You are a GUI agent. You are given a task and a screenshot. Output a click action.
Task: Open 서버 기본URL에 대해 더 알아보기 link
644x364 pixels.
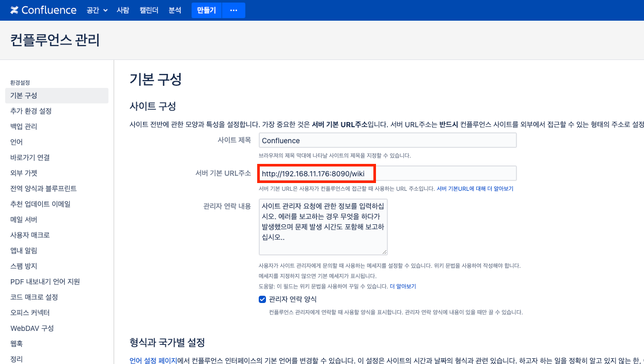point(475,189)
